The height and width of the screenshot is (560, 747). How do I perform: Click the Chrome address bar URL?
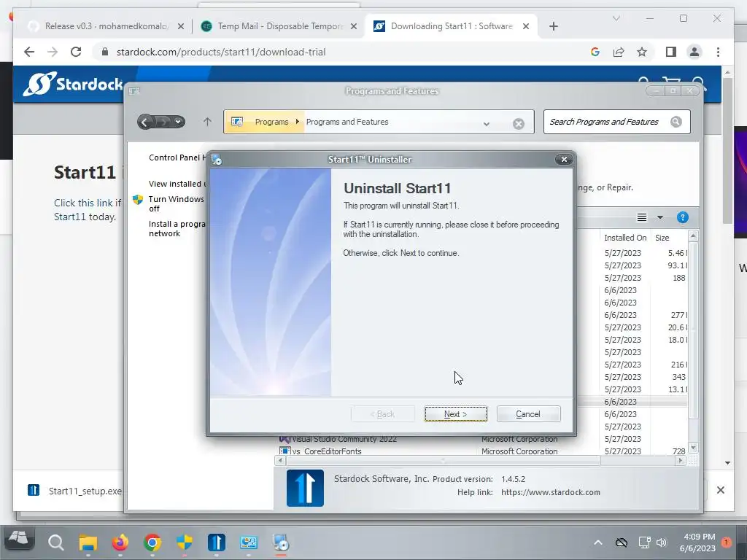tap(221, 52)
